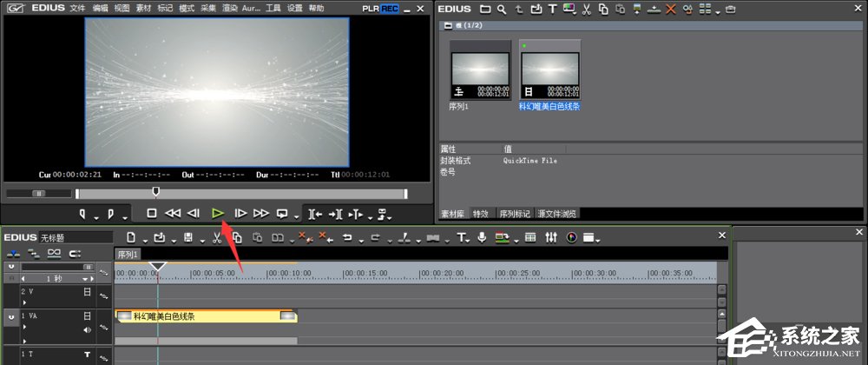
Task: Toggle video mute on the 2 V track
Action: (87, 292)
